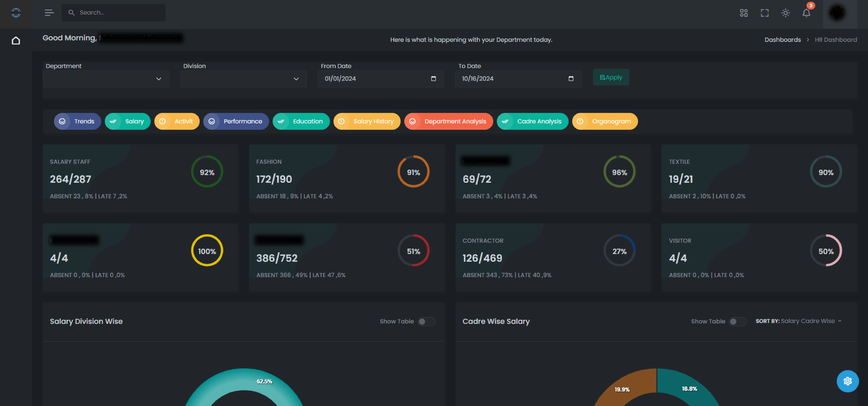This screenshot has height=406, width=868.
Task: Click the Performance pill smiley icon
Action: click(212, 121)
